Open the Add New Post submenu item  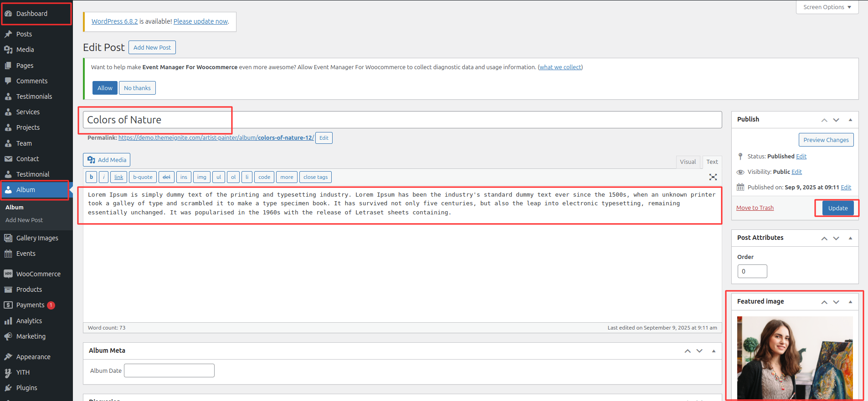(24, 220)
